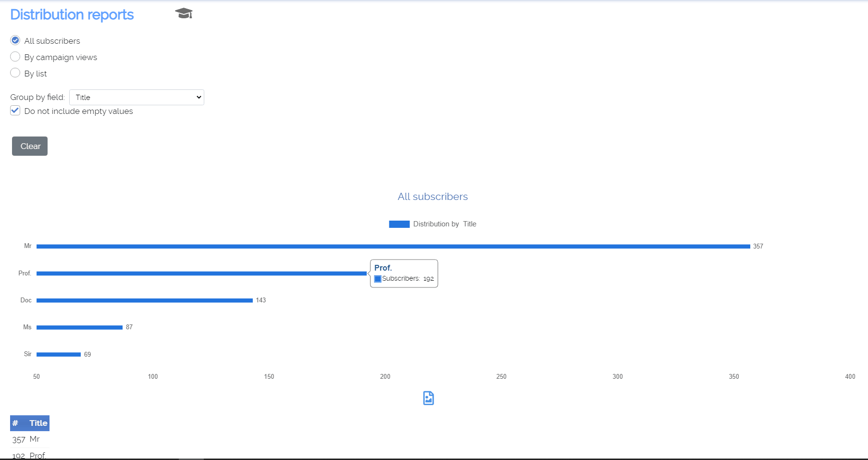Toggle the Distribution by Title legend swatch
The width and height of the screenshot is (868, 460).
pyautogui.click(x=399, y=224)
